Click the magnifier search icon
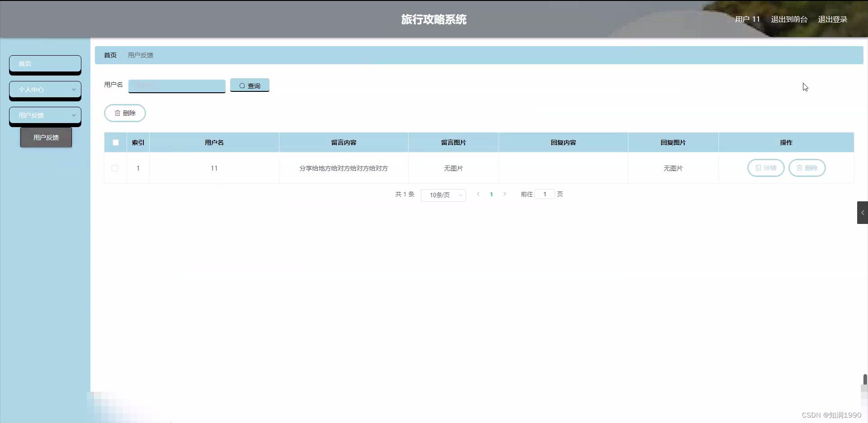The image size is (868, 423). point(243,85)
